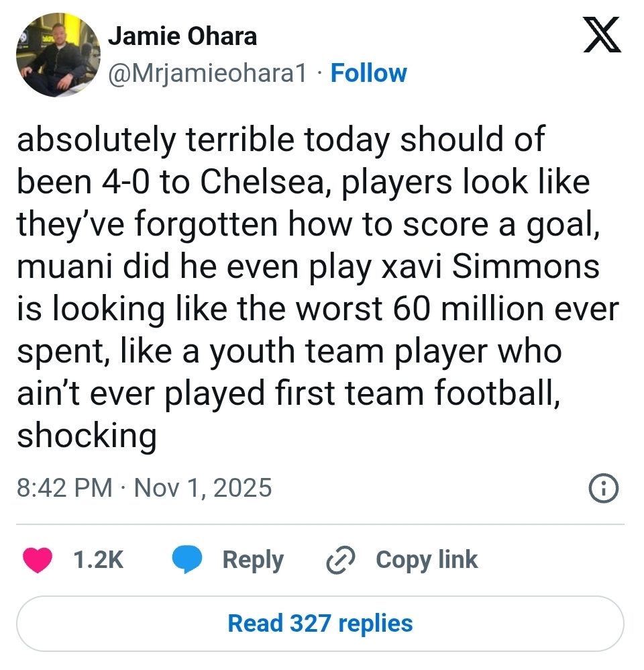Screen dimensions: 644x670
Task: Click the X logo icon
Action: 600,36
